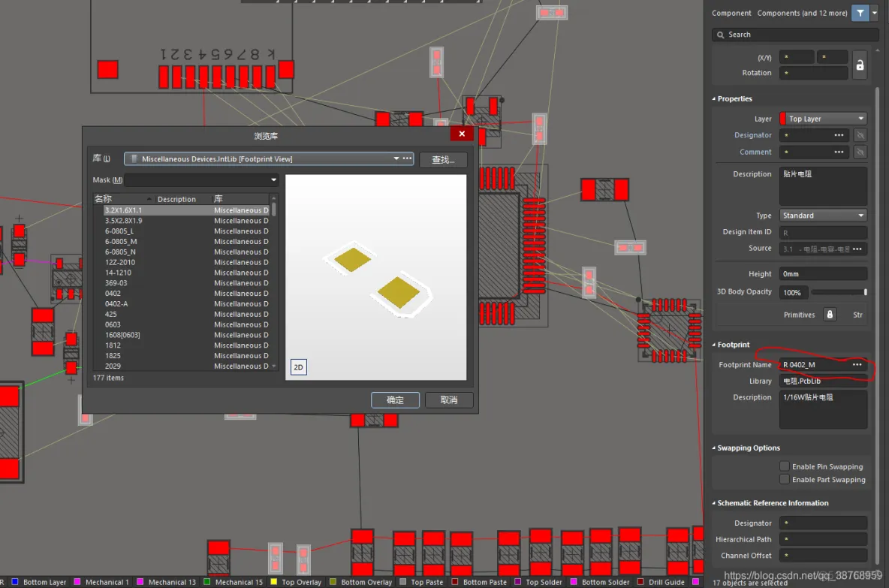The image size is (889, 588).
Task: Toggle the component location lock icon
Action: coord(860,65)
